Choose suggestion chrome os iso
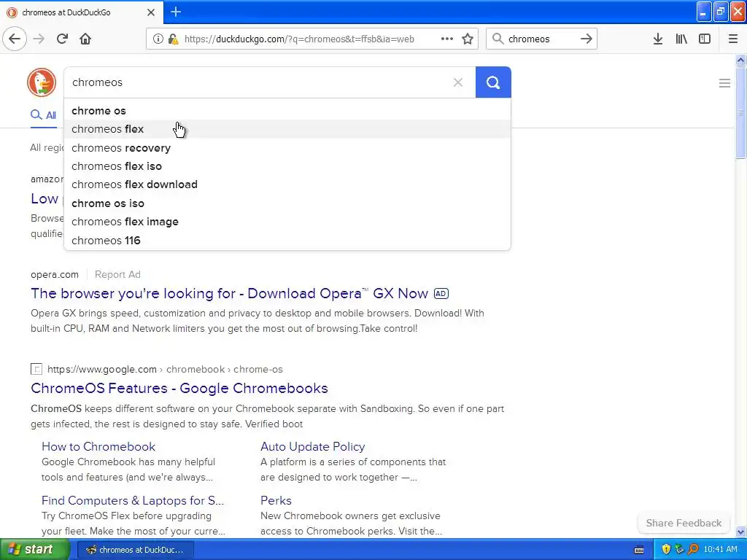The width and height of the screenshot is (747, 560). (x=287, y=203)
